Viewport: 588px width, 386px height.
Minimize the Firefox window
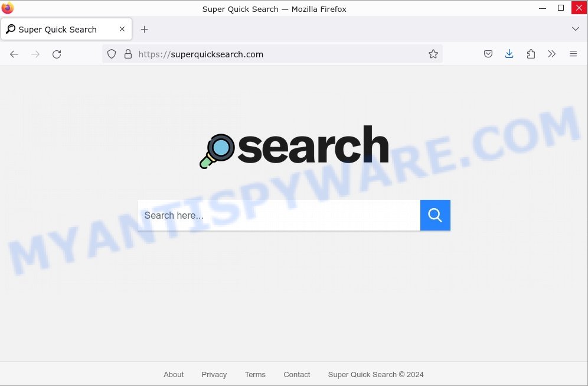(543, 8)
